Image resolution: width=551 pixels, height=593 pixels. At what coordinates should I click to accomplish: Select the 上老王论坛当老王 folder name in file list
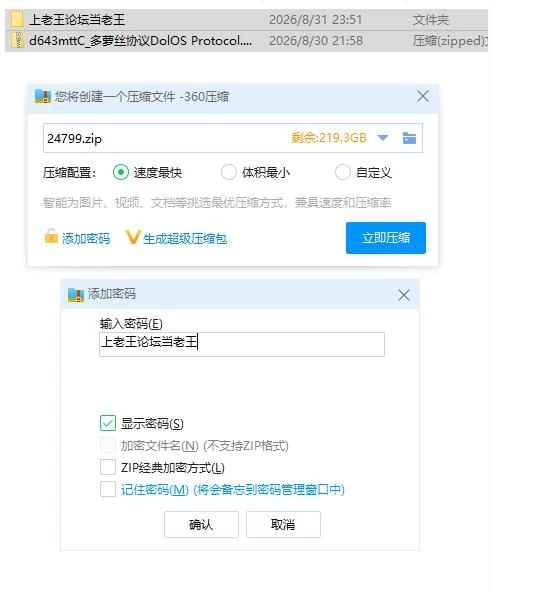77,20
